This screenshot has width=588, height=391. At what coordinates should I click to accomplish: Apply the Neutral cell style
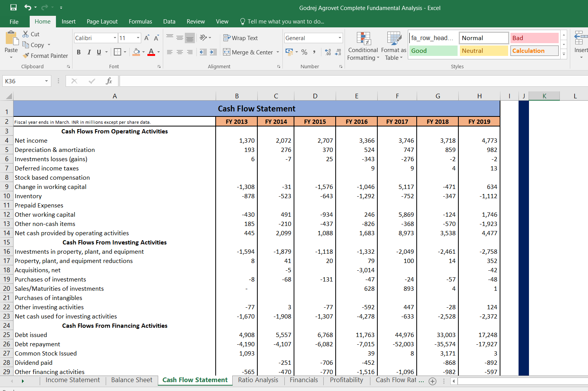(x=483, y=51)
